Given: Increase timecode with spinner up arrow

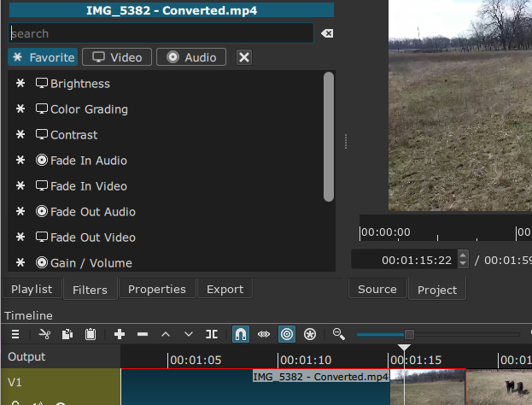Looking at the screenshot, I should point(463,255).
